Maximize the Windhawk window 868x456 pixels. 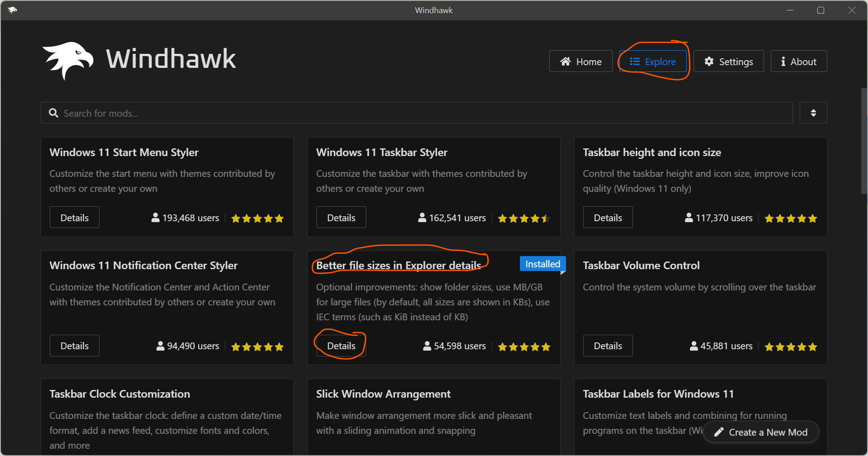click(x=821, y=10)
